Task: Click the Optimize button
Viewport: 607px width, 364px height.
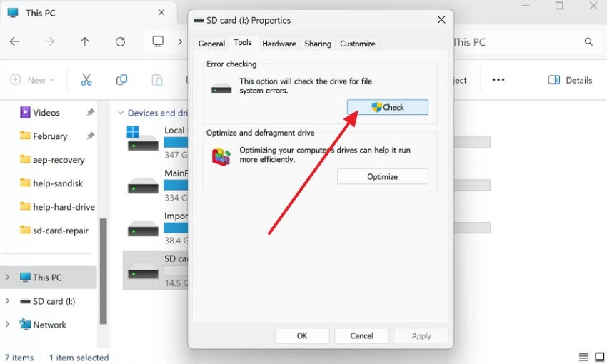Action: (x=383, y=177)
